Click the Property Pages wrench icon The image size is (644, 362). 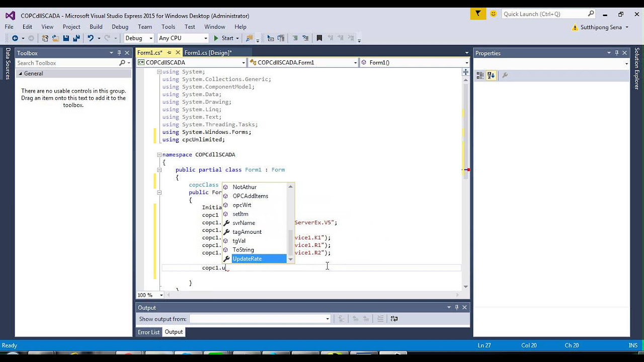coord(505,75)
